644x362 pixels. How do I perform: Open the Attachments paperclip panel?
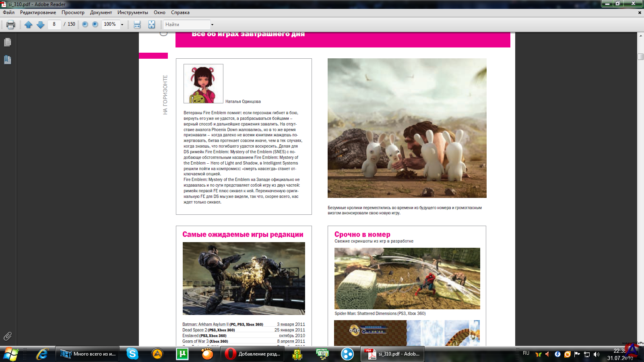[x=7, y=336]
